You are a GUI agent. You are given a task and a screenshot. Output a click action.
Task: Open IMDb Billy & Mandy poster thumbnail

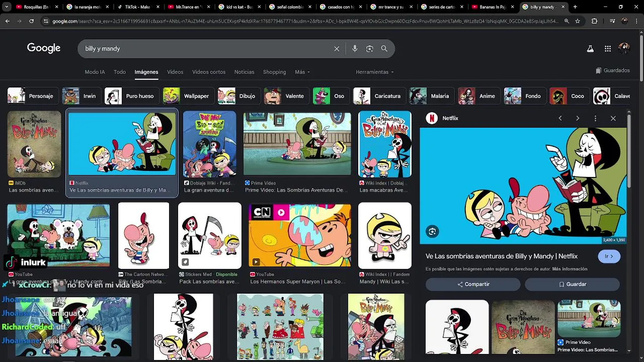34,144
